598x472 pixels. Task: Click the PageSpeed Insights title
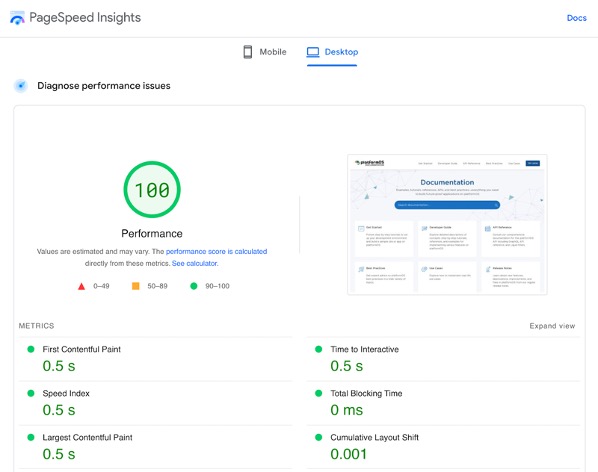(85, 18)
